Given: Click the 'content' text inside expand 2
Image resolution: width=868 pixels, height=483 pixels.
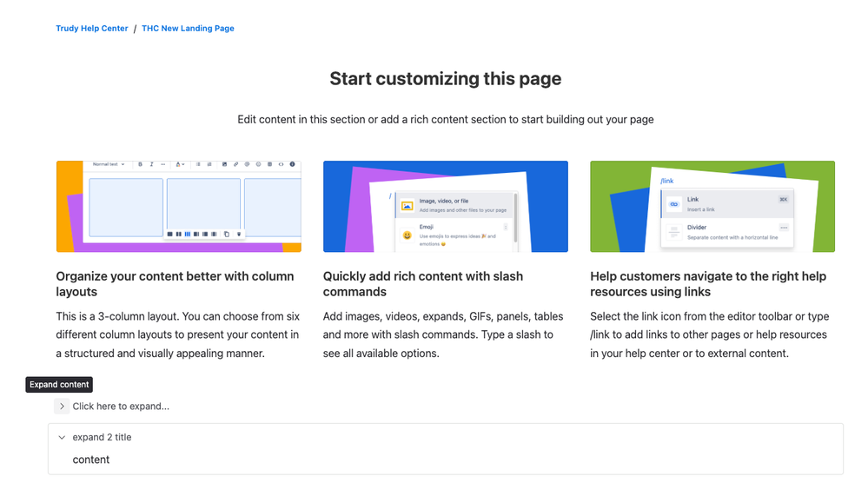Looking at the screenshot, I should coord(90,460).
